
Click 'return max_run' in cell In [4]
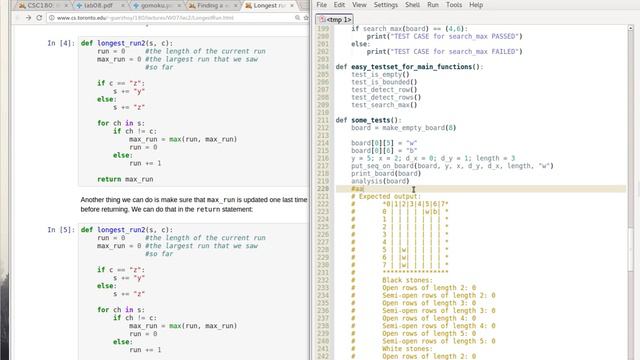tap(125, 179)
